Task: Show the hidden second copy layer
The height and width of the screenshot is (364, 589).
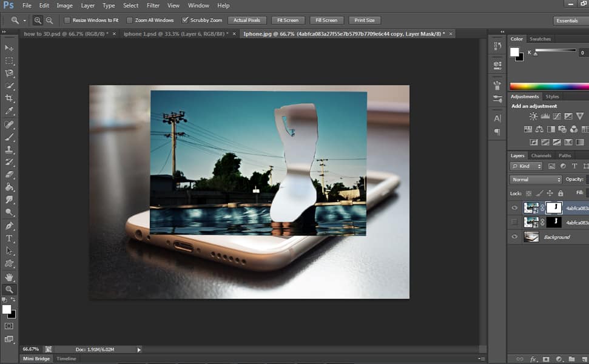Action: 514,223
